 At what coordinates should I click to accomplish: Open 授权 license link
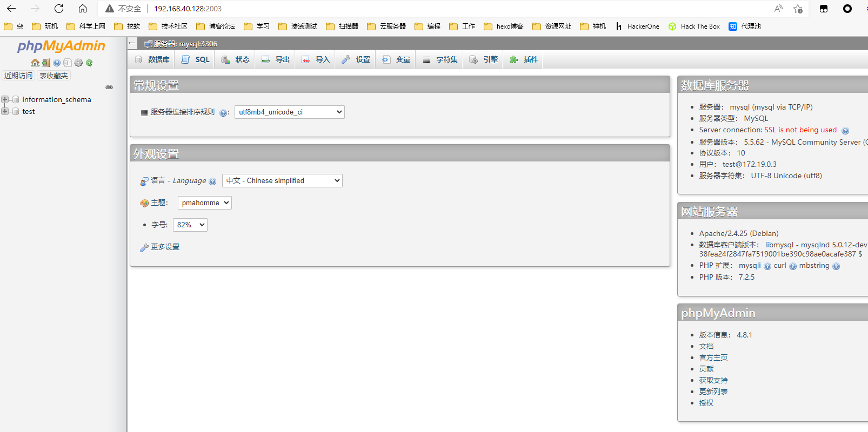coord(706,403)
